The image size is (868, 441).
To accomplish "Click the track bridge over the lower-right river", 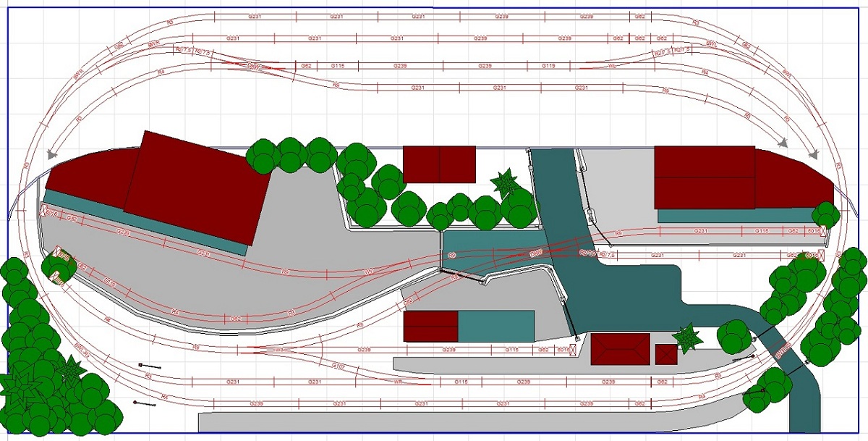I will (780, 354).
